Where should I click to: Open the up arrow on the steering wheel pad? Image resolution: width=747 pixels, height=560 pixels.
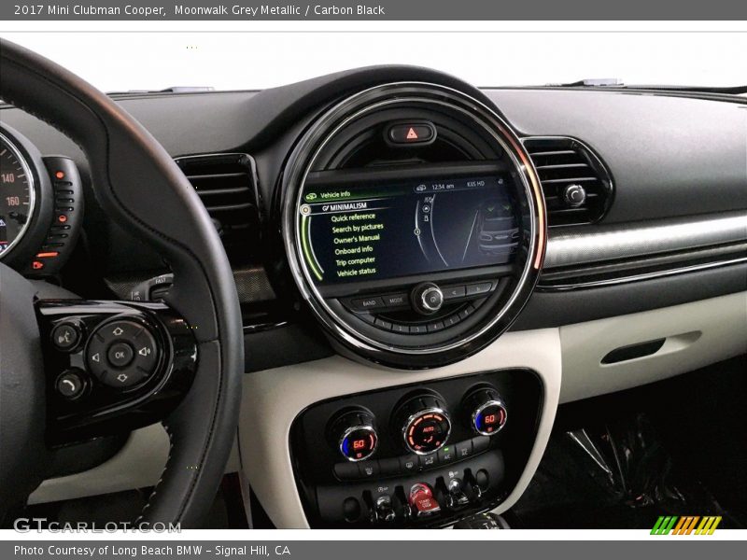point(120,330)
